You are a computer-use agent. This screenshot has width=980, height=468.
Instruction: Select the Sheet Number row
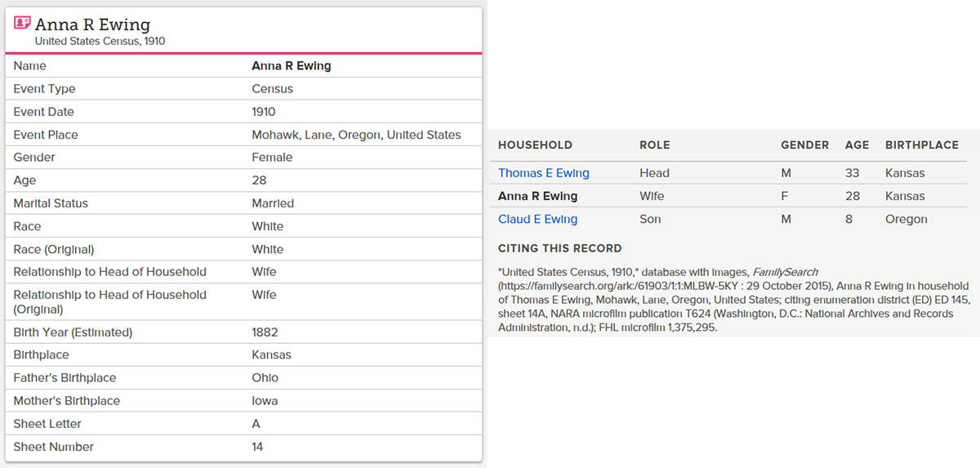(x=243, y=447)
